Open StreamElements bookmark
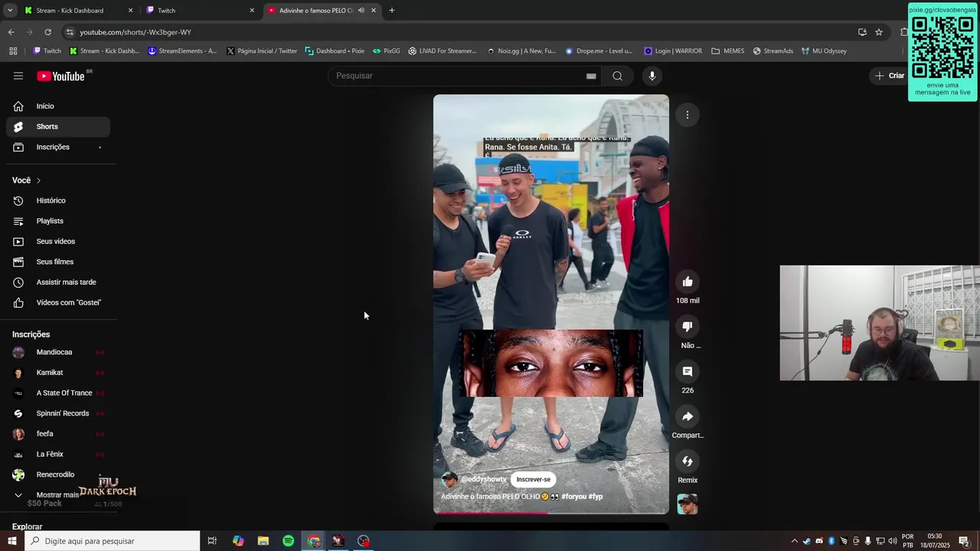The image size is (980, 551). coord(182,51)
